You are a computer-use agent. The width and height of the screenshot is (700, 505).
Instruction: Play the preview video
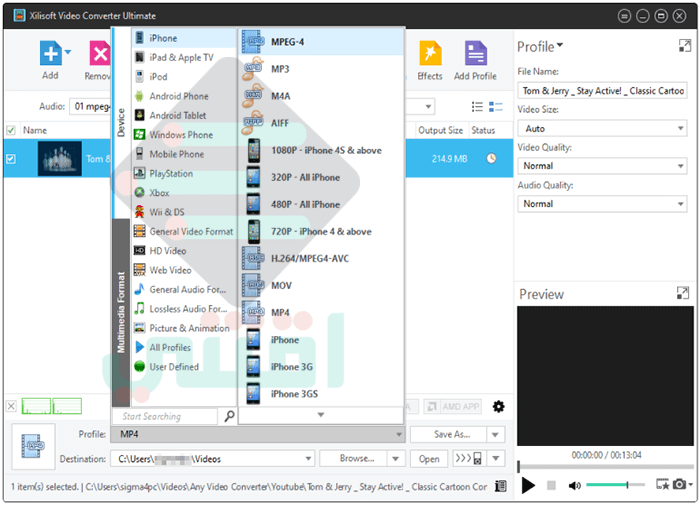pos(528,485)
